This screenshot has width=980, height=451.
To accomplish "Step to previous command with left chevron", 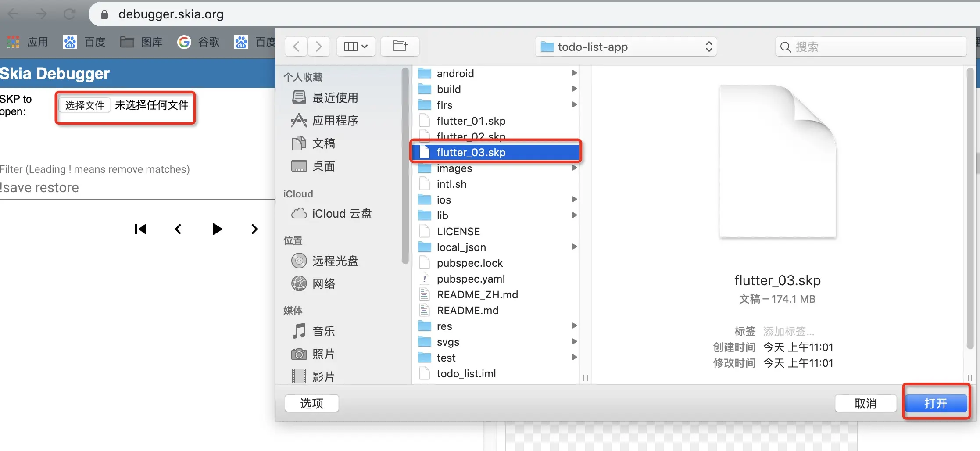I will [x=178, y=229].
